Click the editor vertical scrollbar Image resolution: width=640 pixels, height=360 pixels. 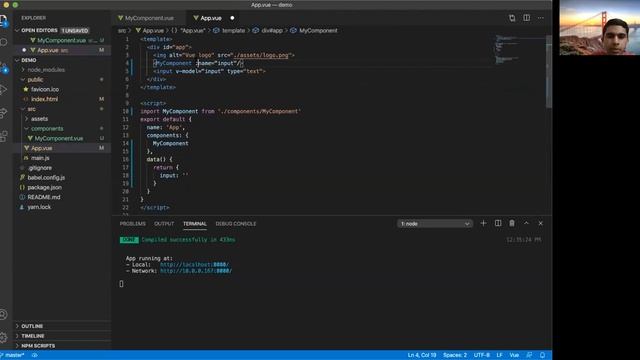(x=549, y=71)
